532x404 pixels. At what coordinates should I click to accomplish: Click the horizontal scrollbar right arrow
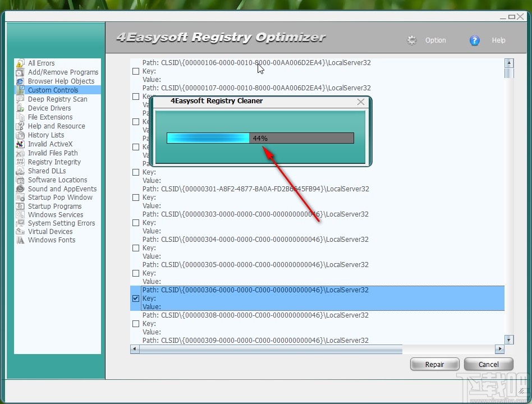click(x=499, y=349)
